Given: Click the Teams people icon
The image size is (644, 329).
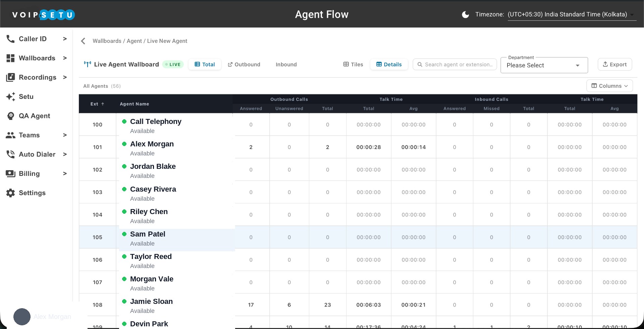Looking at the screenshot, I should (x=10, y=135).
